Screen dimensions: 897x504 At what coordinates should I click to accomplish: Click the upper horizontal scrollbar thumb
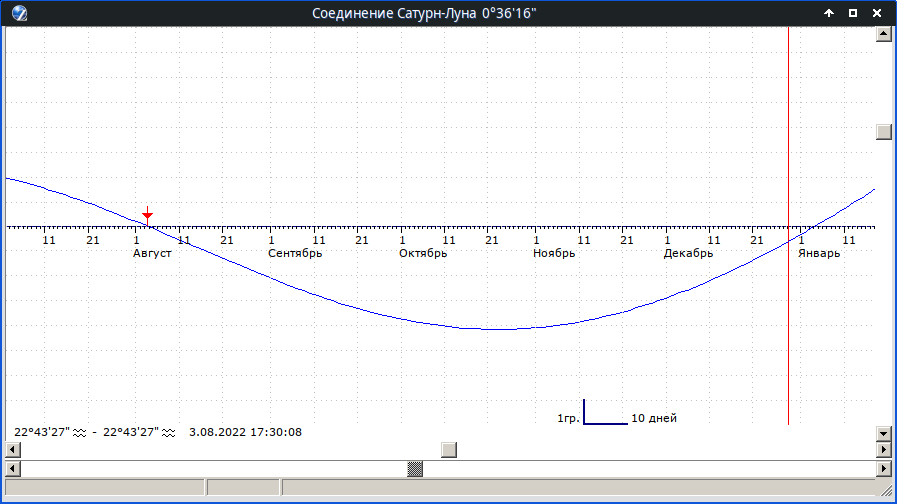pos(448,450)
